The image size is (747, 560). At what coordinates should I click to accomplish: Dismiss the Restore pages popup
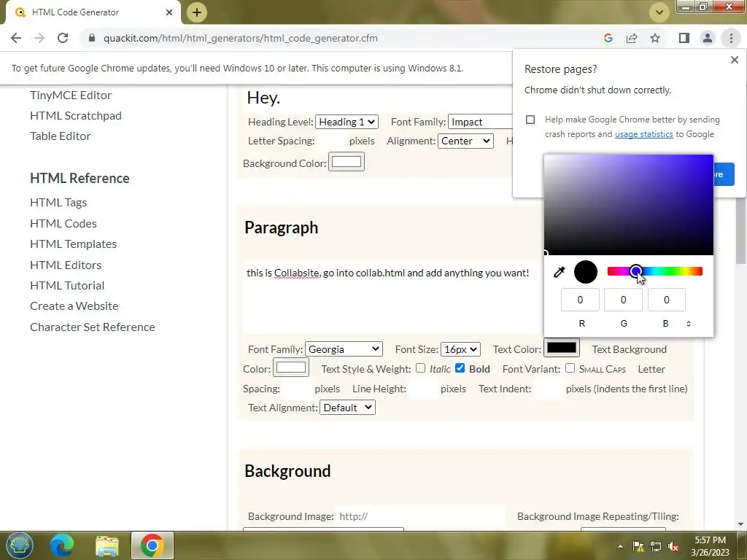(x=734, y=60)
